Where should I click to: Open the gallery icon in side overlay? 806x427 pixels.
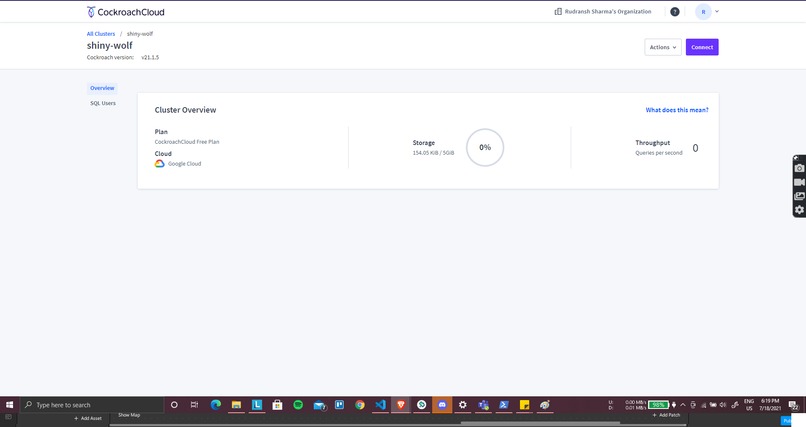[799, 196]
